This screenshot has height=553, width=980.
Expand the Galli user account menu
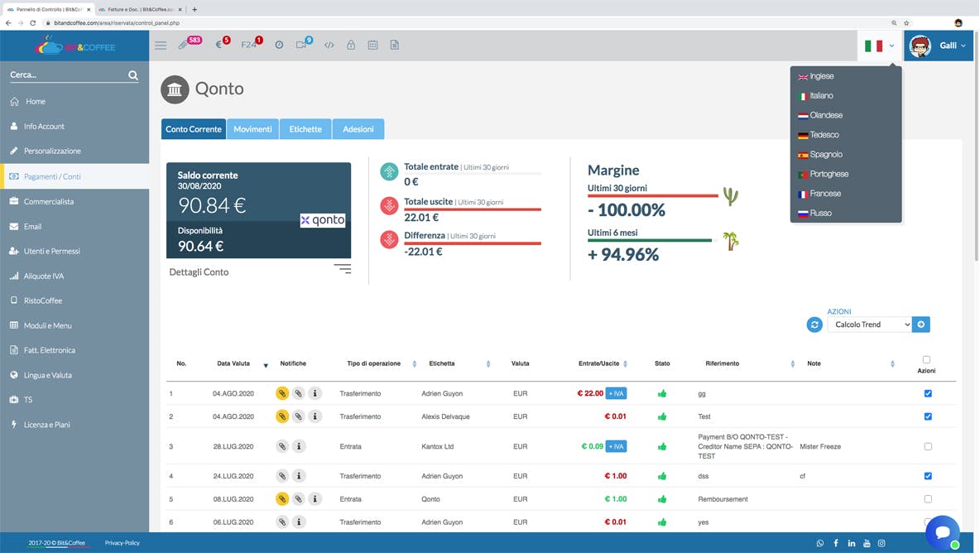click(938, 46)
